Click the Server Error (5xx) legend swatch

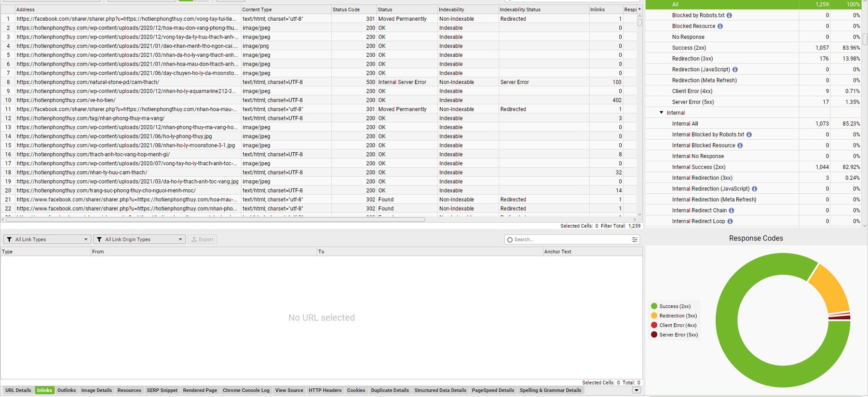(x=654, y=334)
